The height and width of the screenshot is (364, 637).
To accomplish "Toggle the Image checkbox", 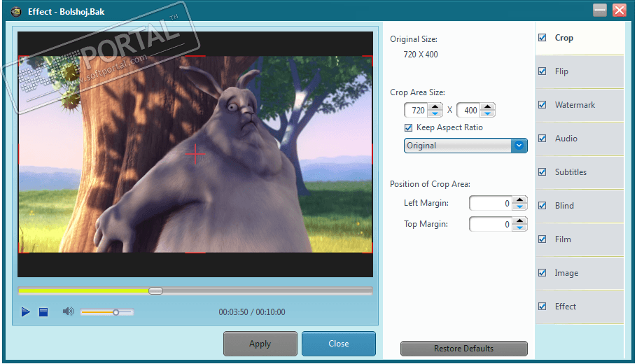I will click(x=542, y=272).
